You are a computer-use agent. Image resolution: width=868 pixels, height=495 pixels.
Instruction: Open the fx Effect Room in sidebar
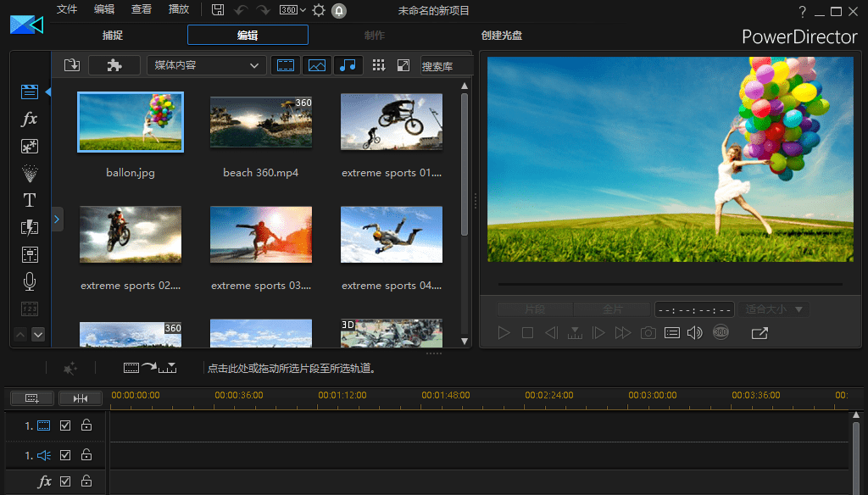pos(30,120)
